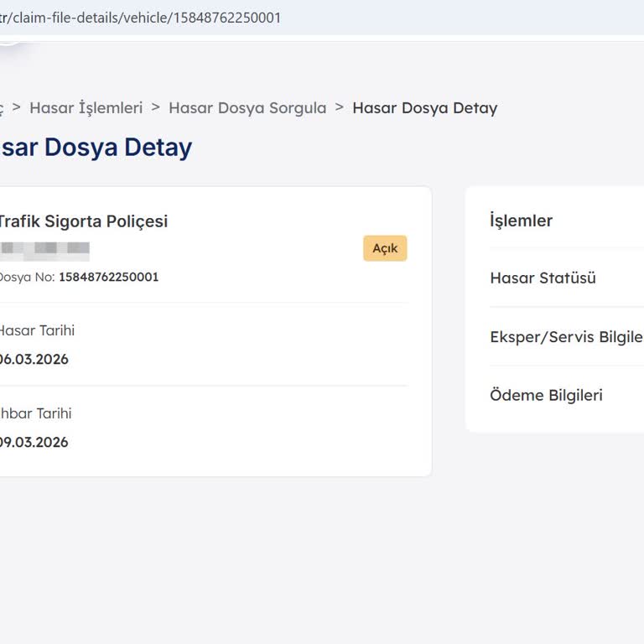
Task: Open Ödeme Bilgileri section
Action: tap(546, 395)
